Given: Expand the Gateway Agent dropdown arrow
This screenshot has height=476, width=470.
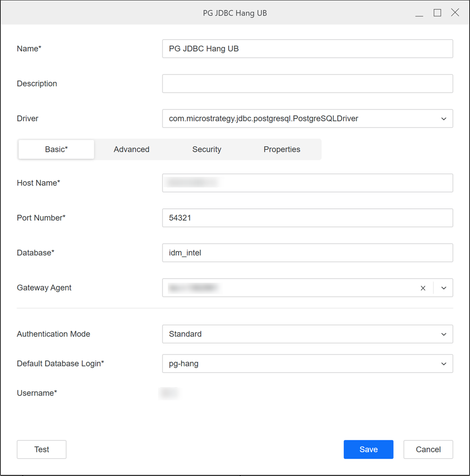Looking at the screenshot, I should pos(444,288).
